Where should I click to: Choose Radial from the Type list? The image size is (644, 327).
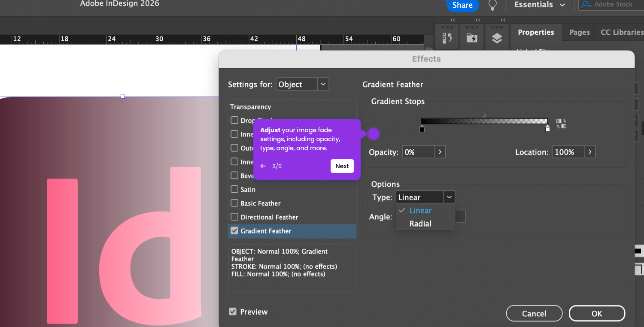click(420, 224)
